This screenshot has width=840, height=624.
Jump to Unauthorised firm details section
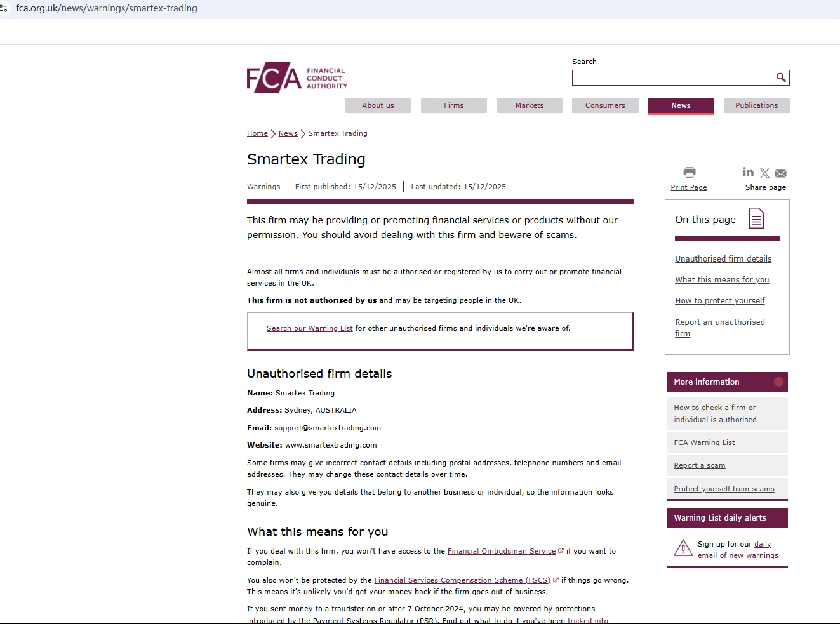[x=723, y=258]
